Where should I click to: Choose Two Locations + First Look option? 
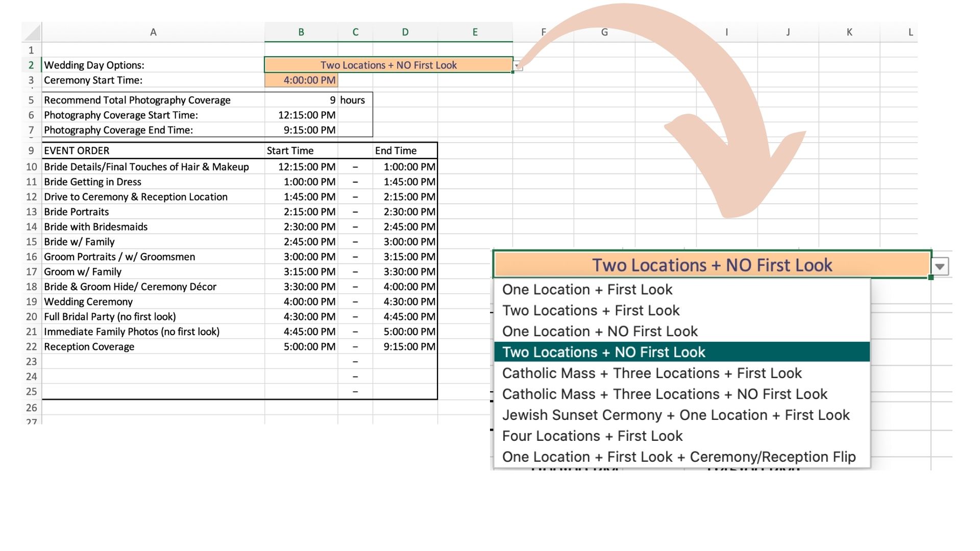coord(591,310)
